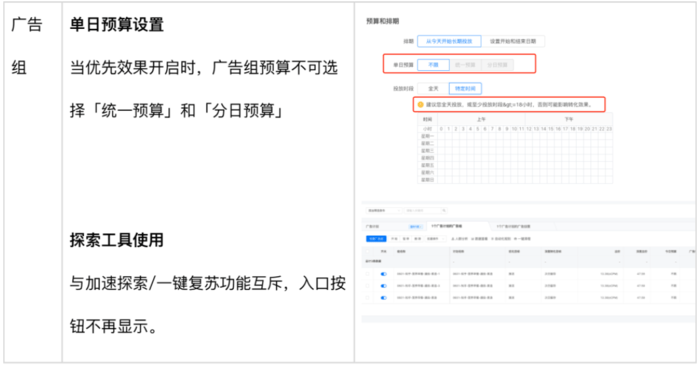This screenshot has width=700, height=366.
Task: Click hour 12 header in the time grid
Action: click(529, 129)
